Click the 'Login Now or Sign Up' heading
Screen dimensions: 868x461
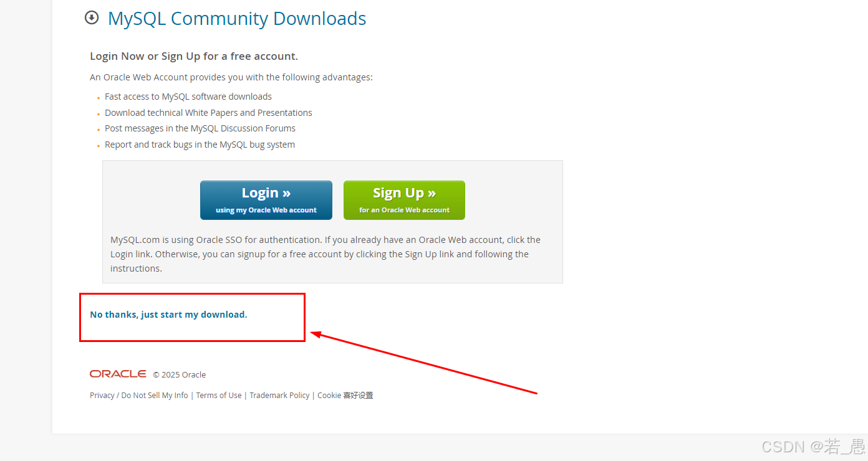coord(194,56)
